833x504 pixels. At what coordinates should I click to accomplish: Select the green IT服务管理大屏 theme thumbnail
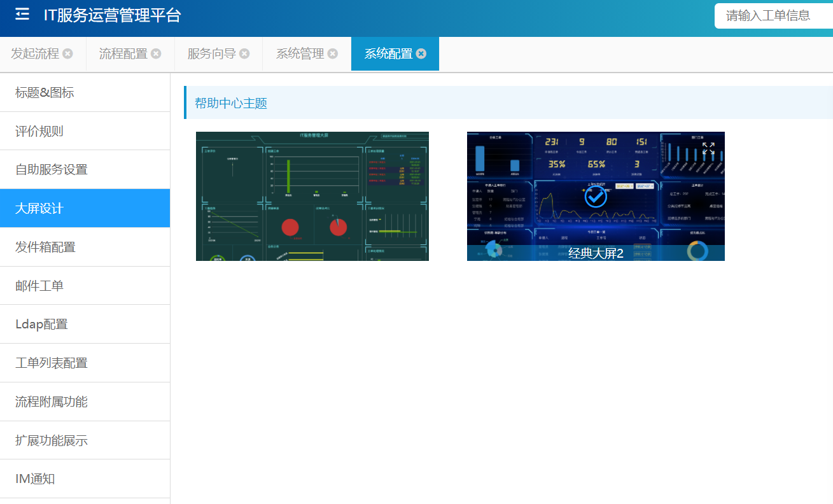pos(312,196)
